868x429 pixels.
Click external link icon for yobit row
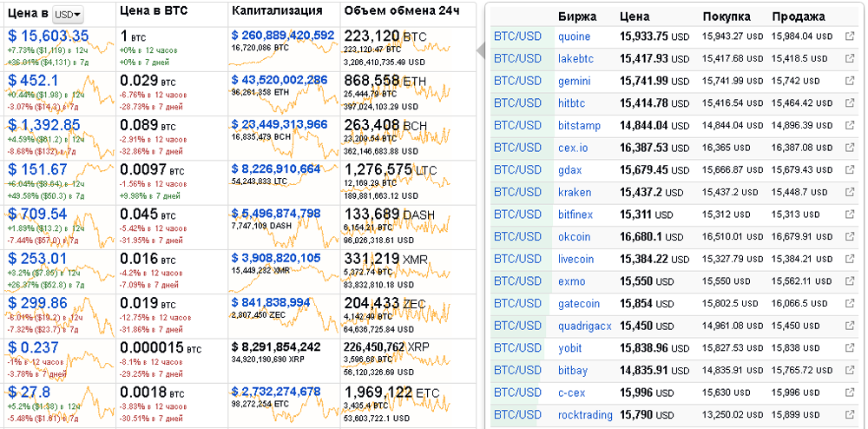[x=850, y=347]
